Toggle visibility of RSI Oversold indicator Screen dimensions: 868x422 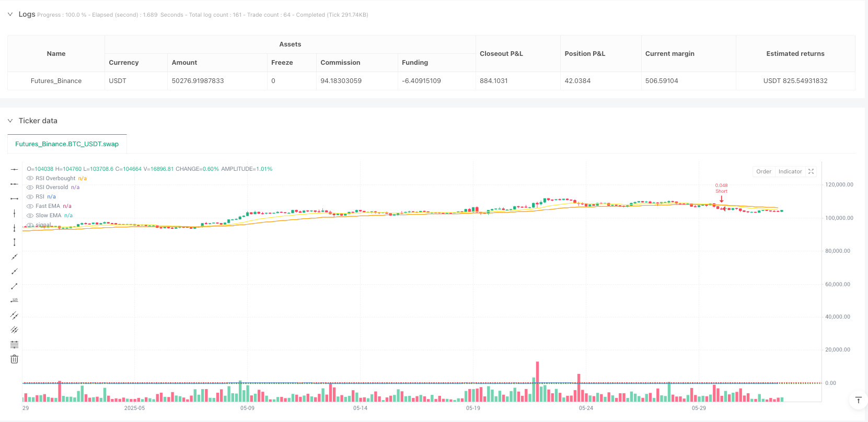(x=30, y=187)
